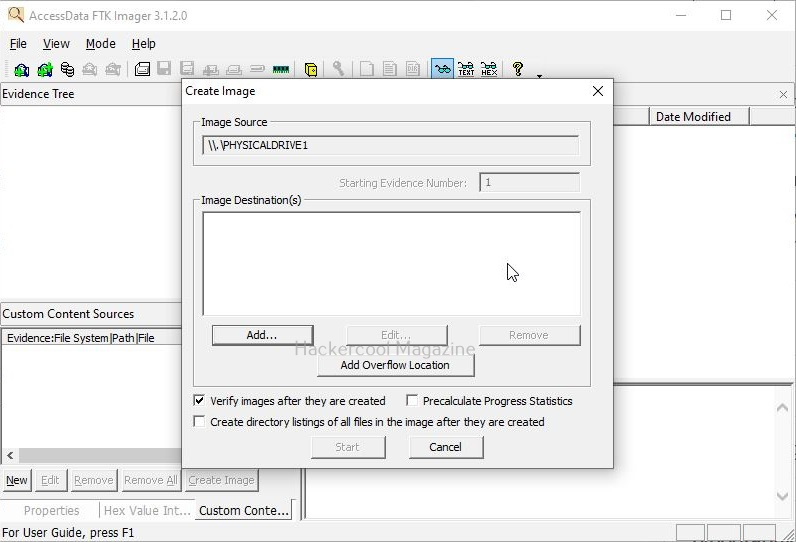Click the Image Source path field

tap(390, 145)
